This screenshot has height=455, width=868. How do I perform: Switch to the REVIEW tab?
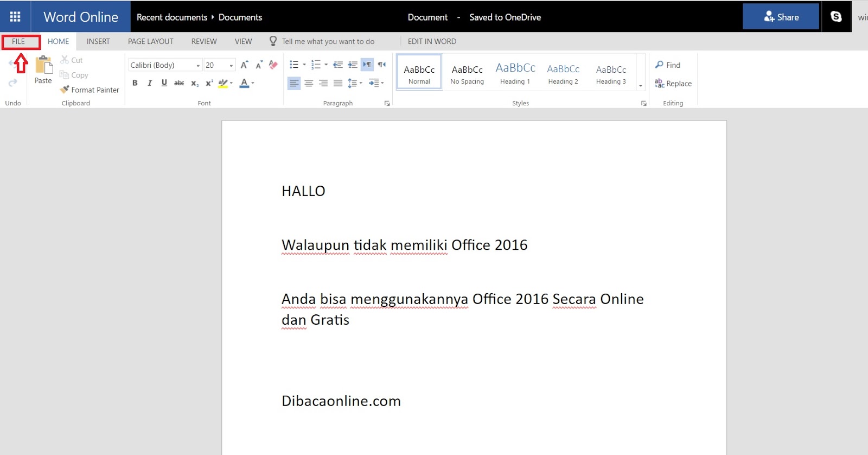204,41
